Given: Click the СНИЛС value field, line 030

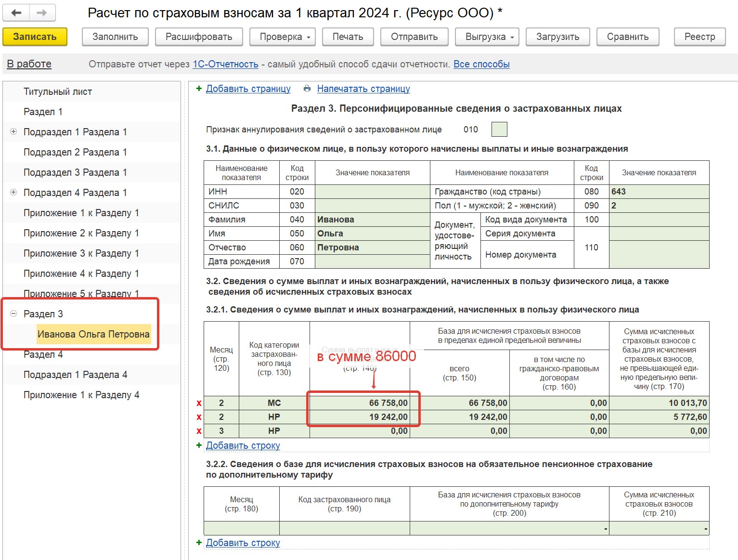Looking at the screenshot, I should pos(372,206).
